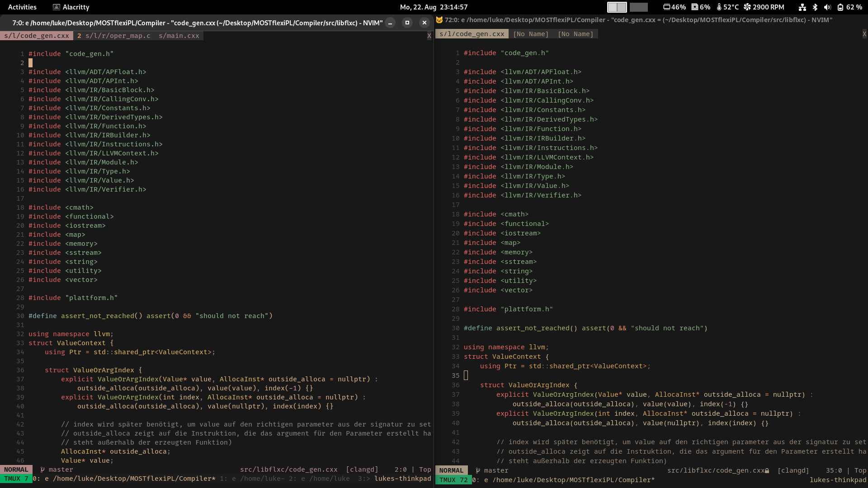This screenshot has height=488, width=868.
Task: Switch to the oper_map.c buffer tab
Action: pos(115,36)
